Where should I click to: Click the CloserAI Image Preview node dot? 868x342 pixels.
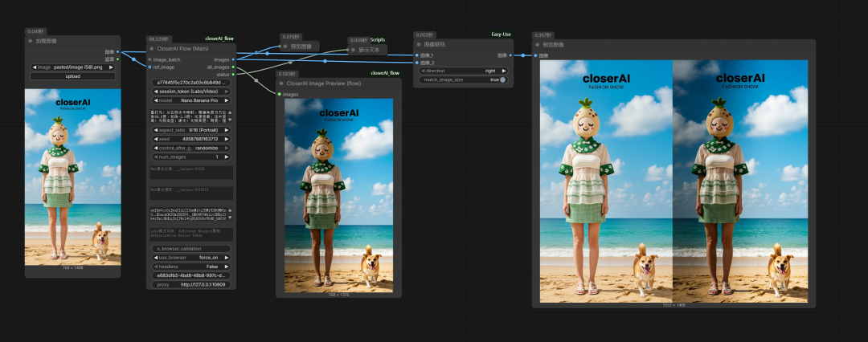pyautogui.click(x=282, y=83)
